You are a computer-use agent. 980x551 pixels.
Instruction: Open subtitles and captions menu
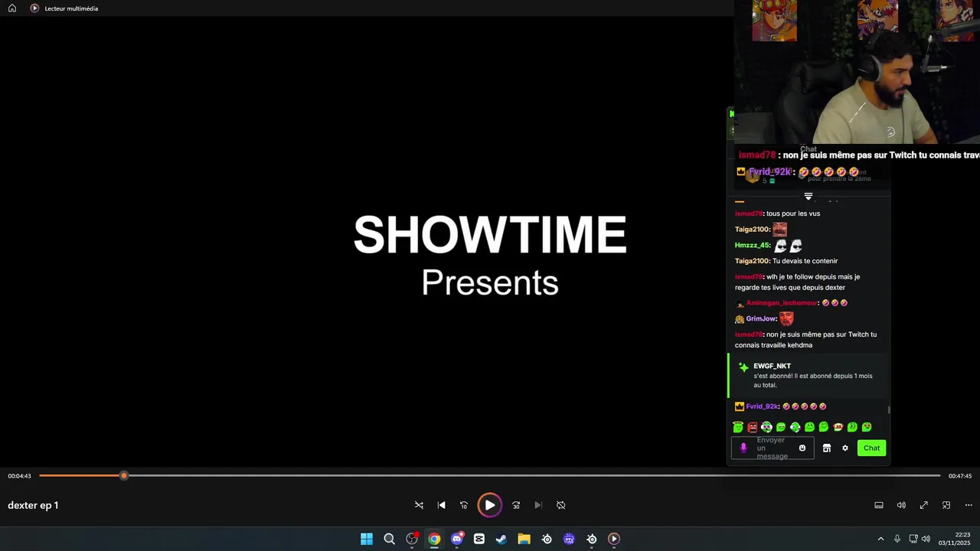pos(879,505)
